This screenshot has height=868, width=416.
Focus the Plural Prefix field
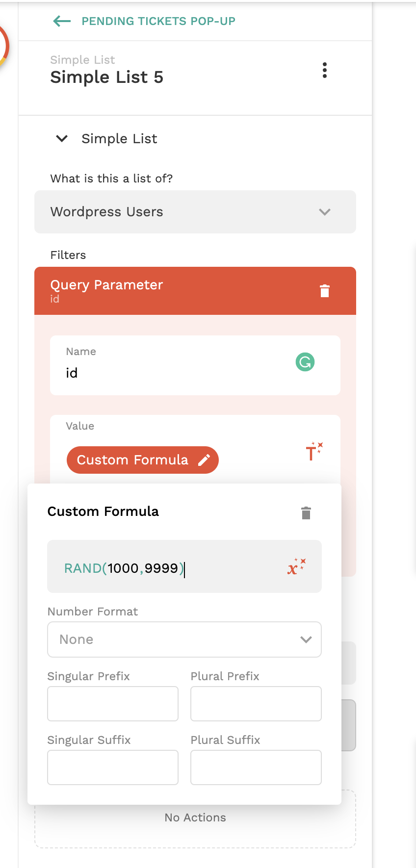[x=256, y=704]
